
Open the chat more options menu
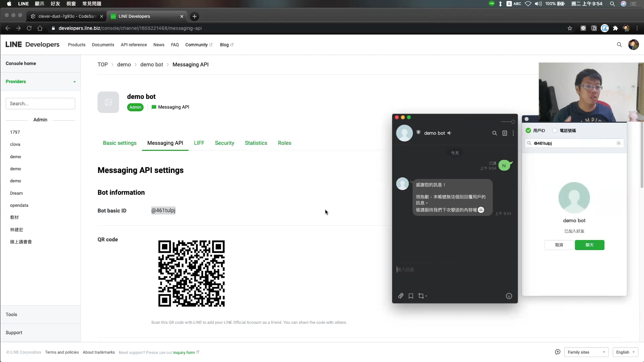[513, 133]
